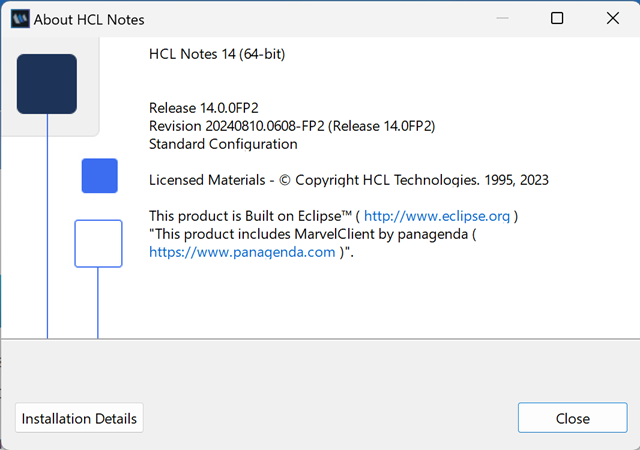This screenshot has height=450, width=640.
Task: Click the About HCL Notes title text
Action: pyautogui.click(x=89, y=20)
